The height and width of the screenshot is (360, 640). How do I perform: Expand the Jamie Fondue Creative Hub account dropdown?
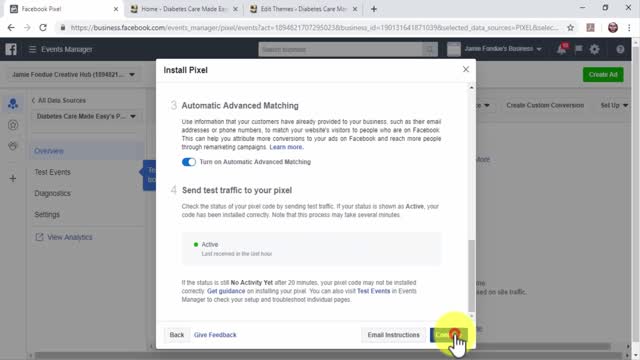tap(73, 75)
